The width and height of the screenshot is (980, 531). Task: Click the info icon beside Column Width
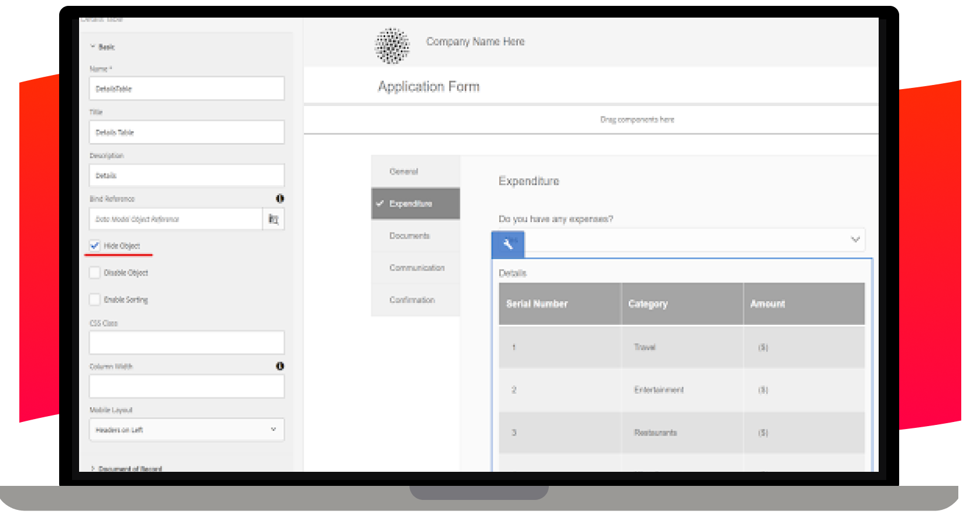280,366
